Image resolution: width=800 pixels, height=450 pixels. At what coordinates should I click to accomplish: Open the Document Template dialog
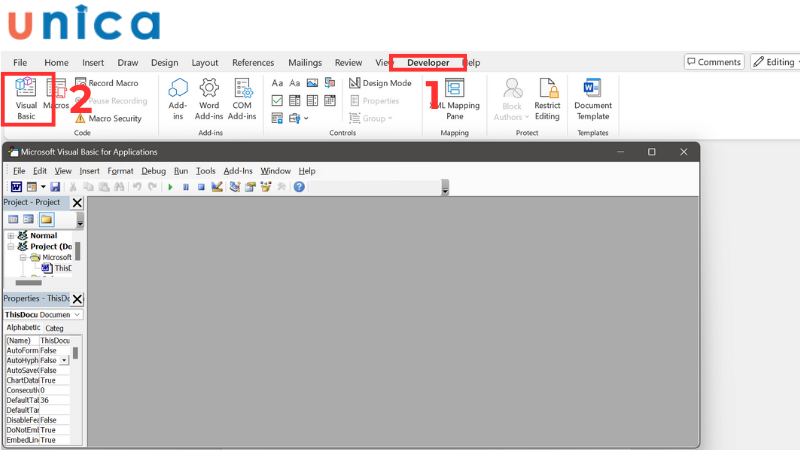593,99
